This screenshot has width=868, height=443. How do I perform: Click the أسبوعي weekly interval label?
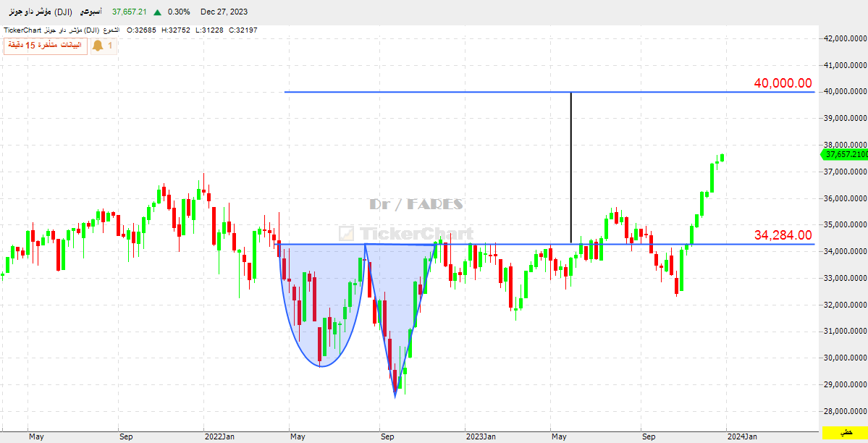pos(90,12)
